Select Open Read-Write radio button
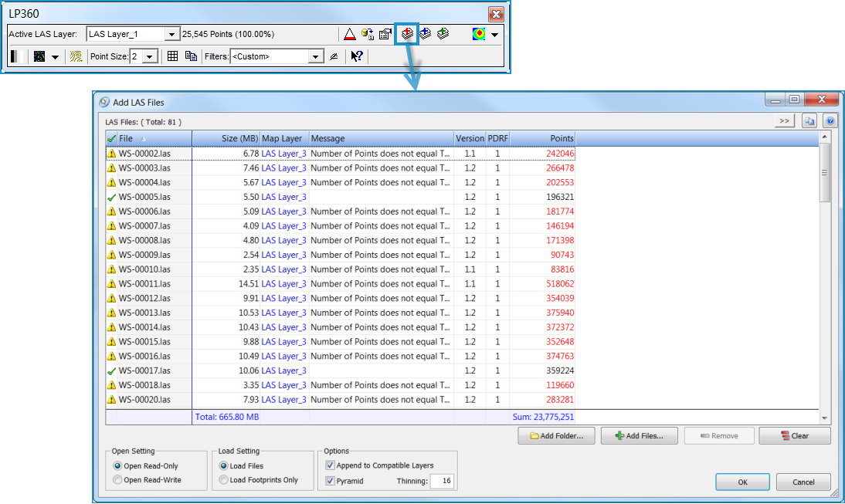 117,480
